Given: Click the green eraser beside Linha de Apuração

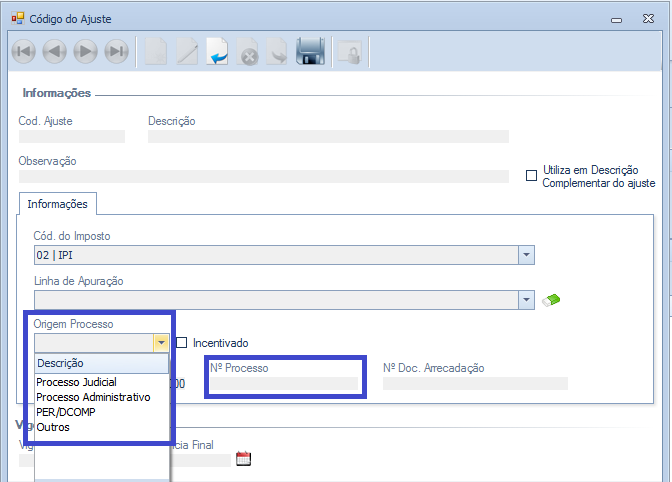Looking at the screenshot, I should 551,300.
